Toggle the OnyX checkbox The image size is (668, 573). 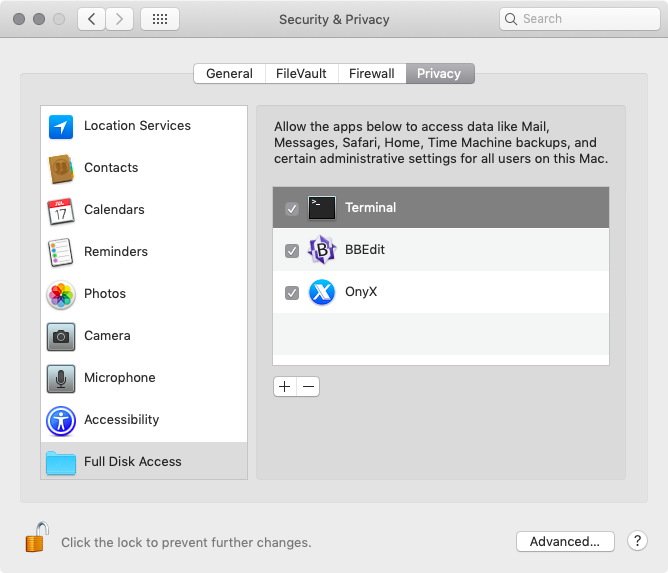(292, 293)
